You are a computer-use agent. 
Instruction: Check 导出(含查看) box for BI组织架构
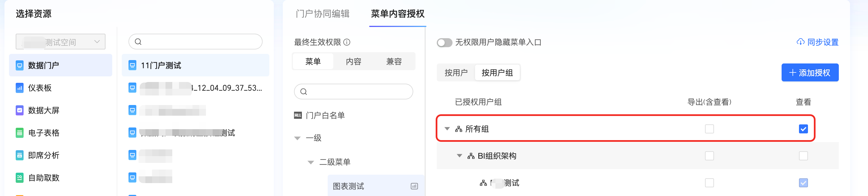(709, 156)
